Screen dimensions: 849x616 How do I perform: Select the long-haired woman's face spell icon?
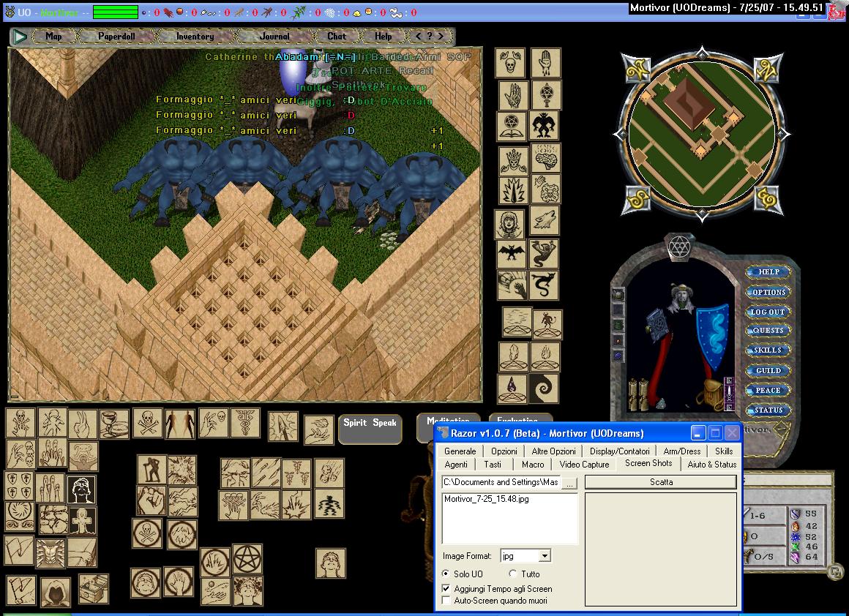(x=509, y=224)
